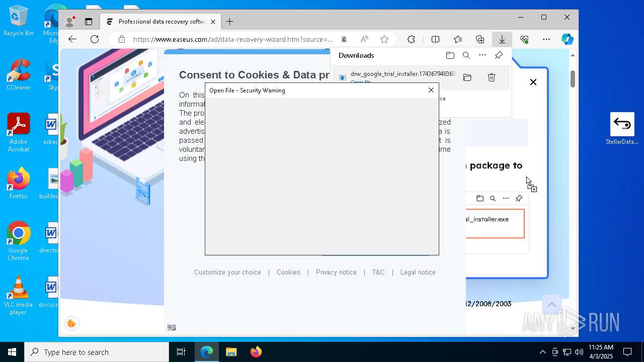The image size is (644, 362).
Task: Click the Edge profile icon
Action: (x=70, y=22)
